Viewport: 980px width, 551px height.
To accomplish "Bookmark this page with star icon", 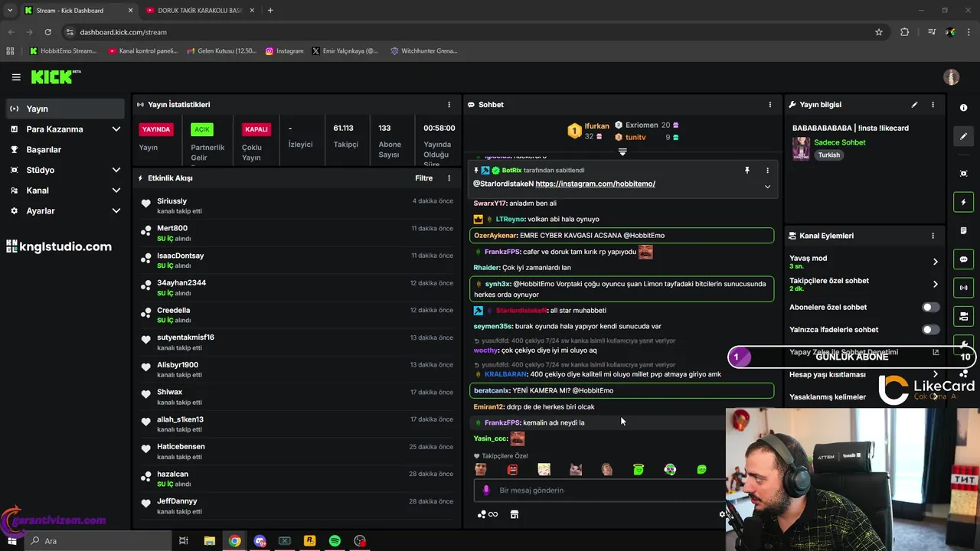I will 879,32.
